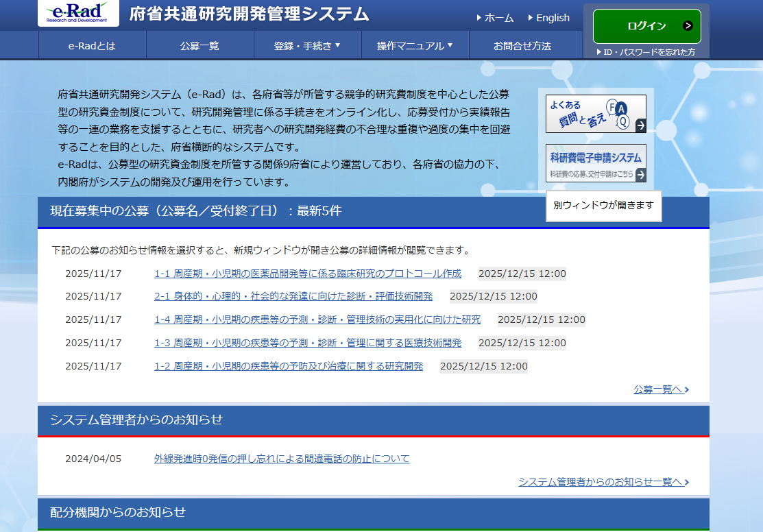This screenshot has width=763, height=532.
Task: Expand the 登録・手続き dropdown menu
Action: [x=307, y=46]
